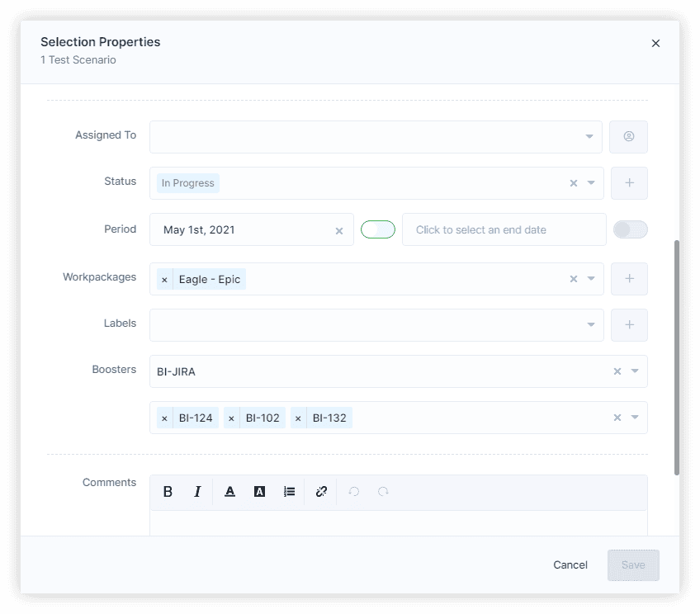Click the dialog's vertical scrollbar

(x=677, y=358)
